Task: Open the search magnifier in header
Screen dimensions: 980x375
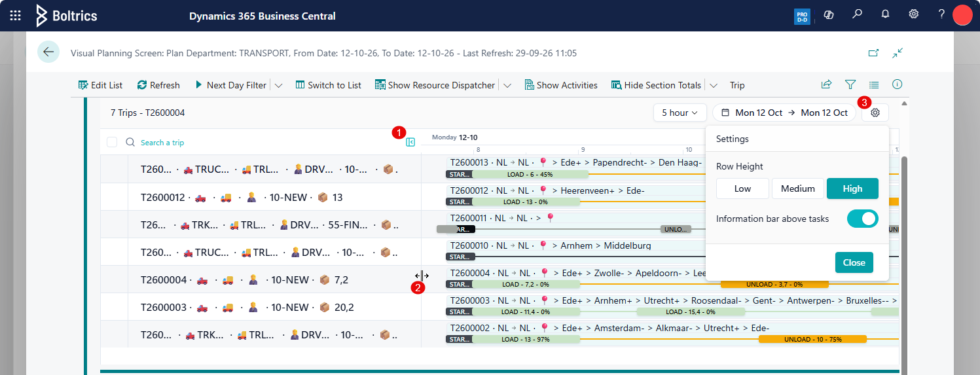Action: coord(857,14)
